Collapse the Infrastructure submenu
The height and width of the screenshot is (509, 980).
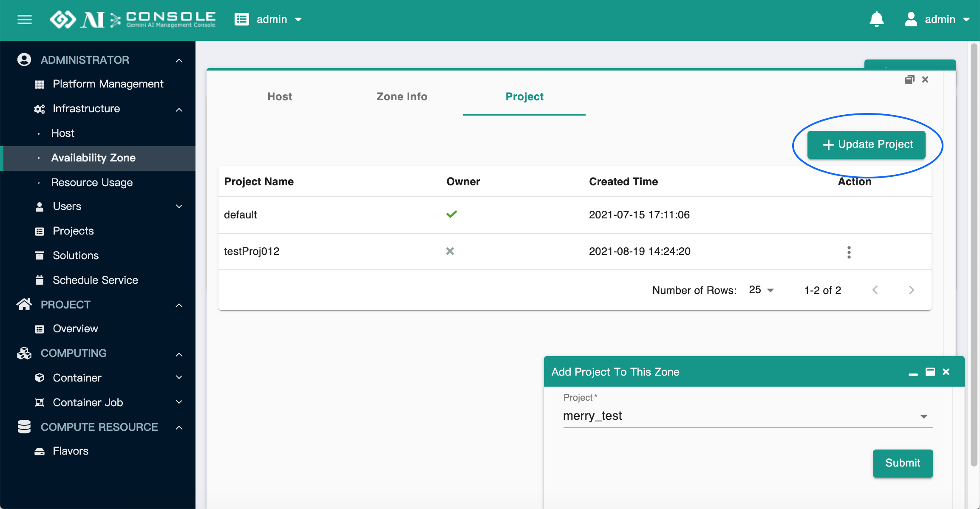pos(179,110)
